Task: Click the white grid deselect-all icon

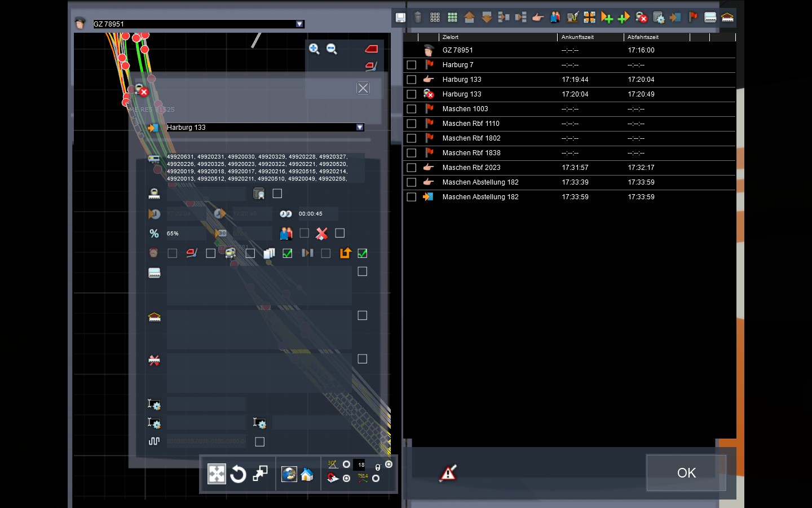Action: point(435,17)
